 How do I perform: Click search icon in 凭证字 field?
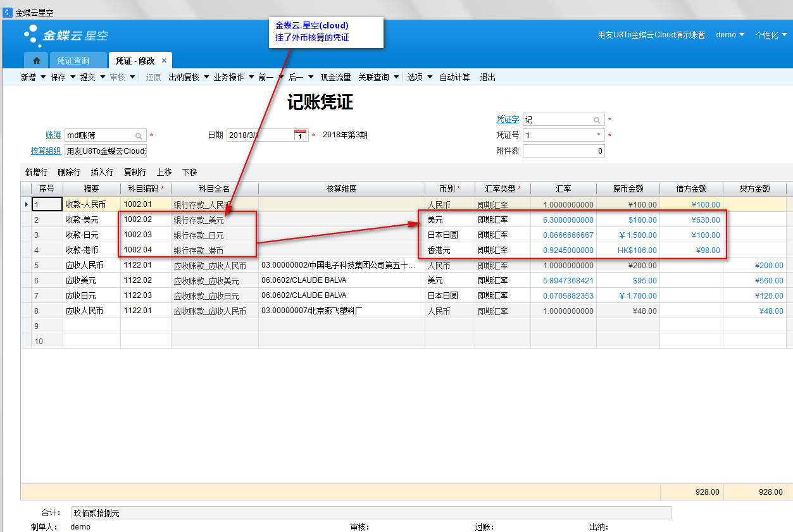click(x=597, y=120)
